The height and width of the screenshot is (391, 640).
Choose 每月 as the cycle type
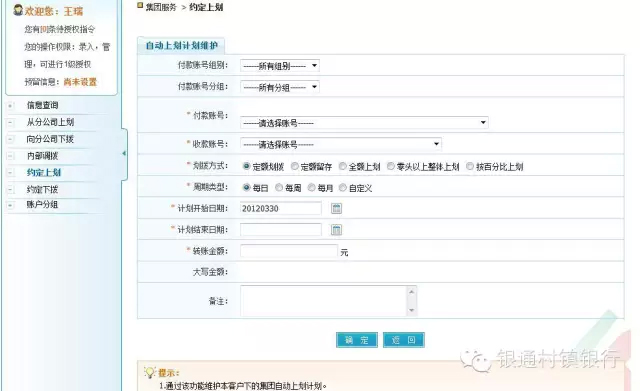click(x=311, y=187)
